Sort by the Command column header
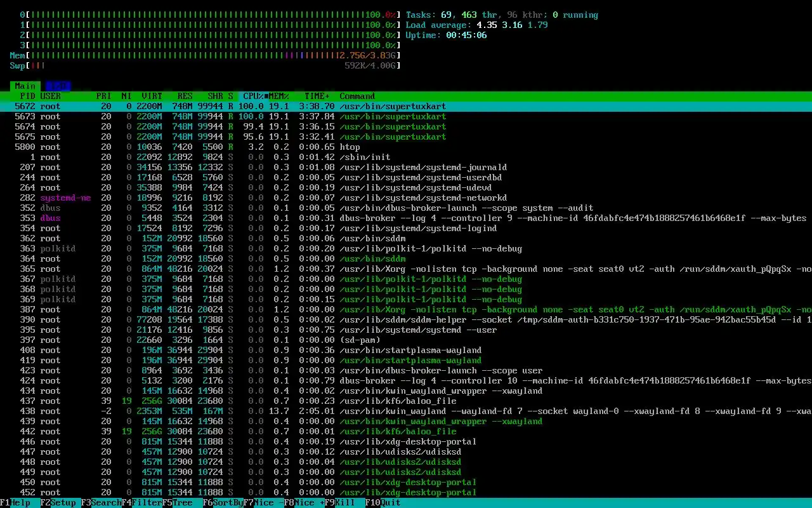This screenshot has width=812, height=508. click(357, 96)
